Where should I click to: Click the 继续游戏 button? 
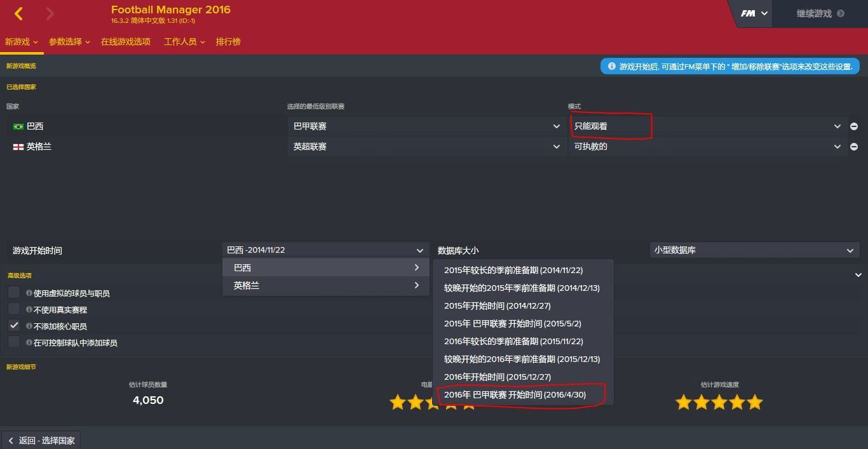[820, 13]
